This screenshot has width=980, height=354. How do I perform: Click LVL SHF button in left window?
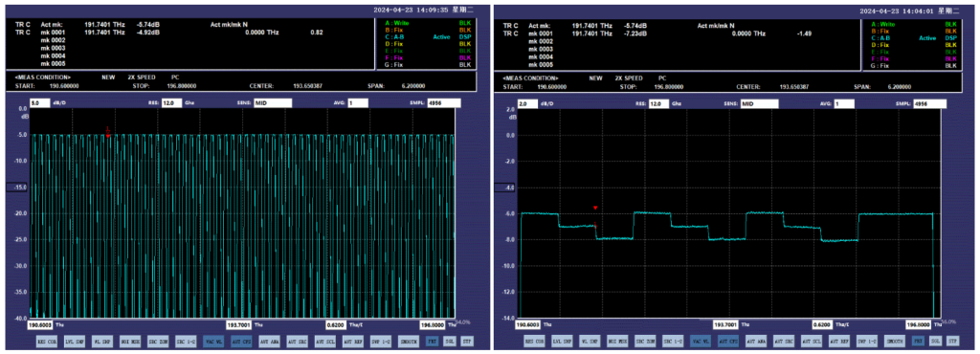coord(75,342)
